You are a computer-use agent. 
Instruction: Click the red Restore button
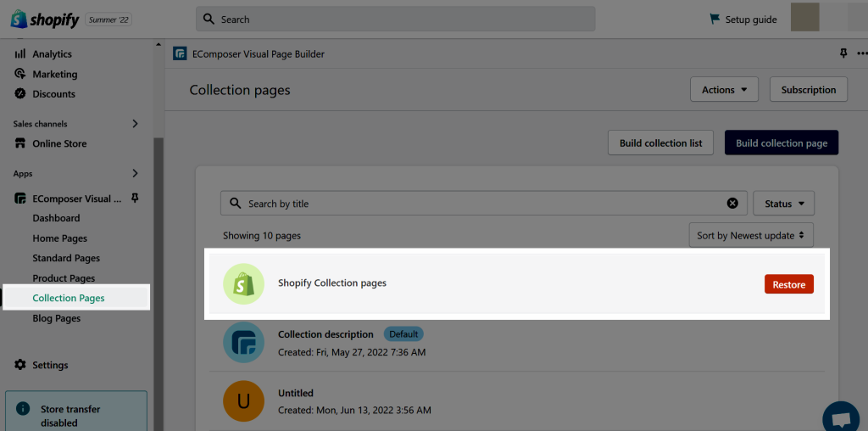[x=789, y=284]
